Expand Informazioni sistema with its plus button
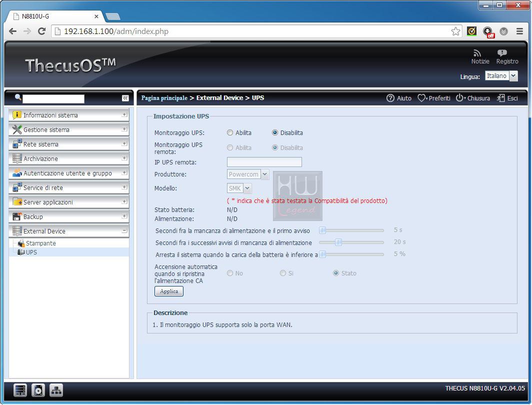This screenshot has width=532, height=405. (124, 114)
